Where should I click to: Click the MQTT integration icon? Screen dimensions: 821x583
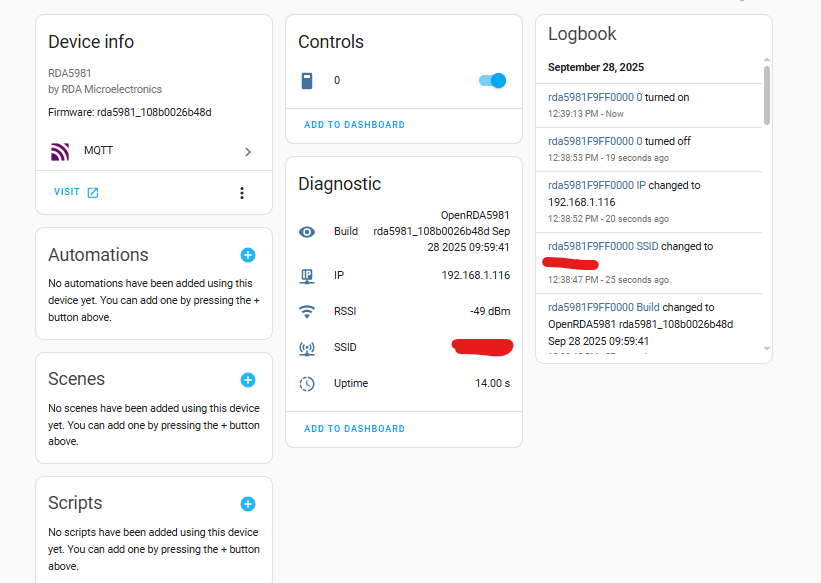point(60,152)
